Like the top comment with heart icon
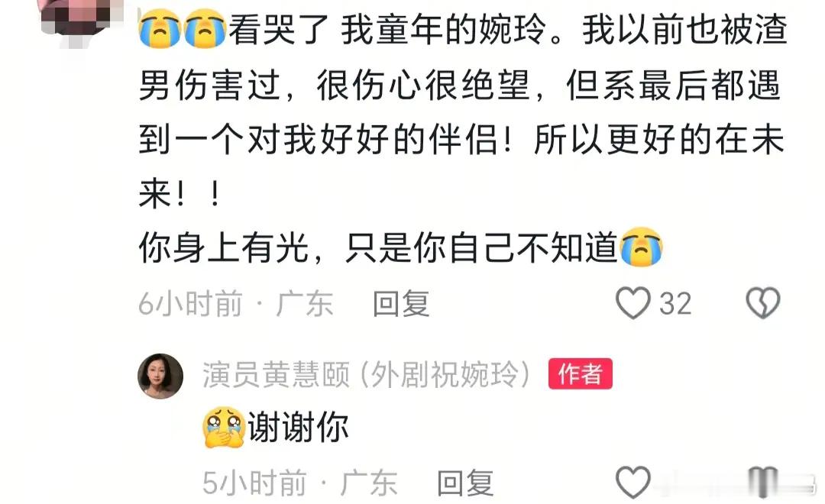This screenshot has width=825, height=504. point(633,303)
